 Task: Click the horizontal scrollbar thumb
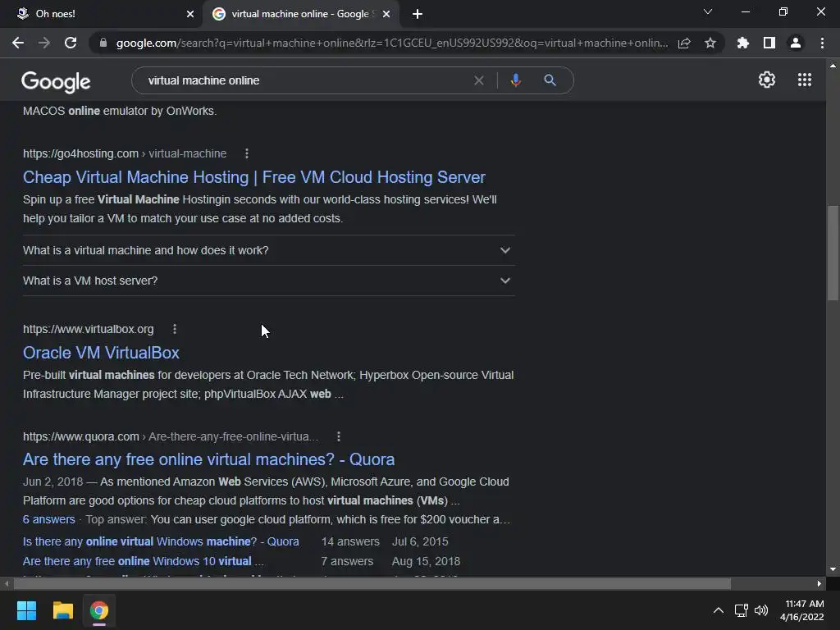point(372,583)
